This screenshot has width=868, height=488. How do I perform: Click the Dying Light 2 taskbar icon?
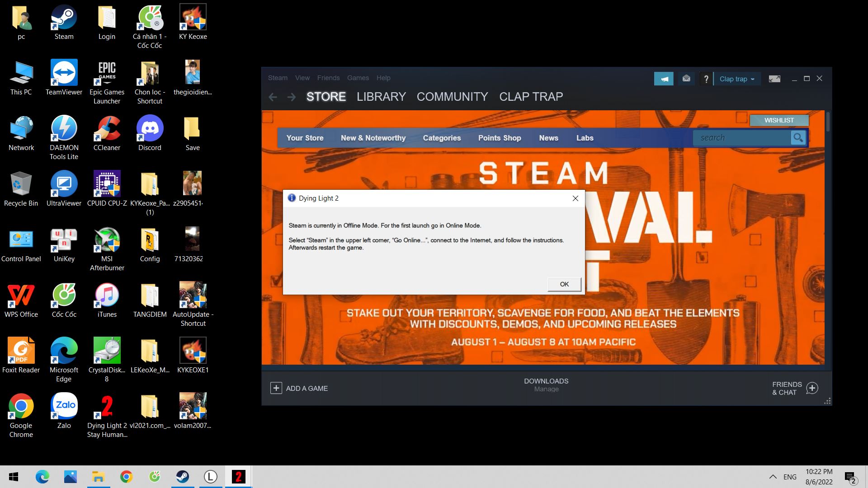(238, 476)
